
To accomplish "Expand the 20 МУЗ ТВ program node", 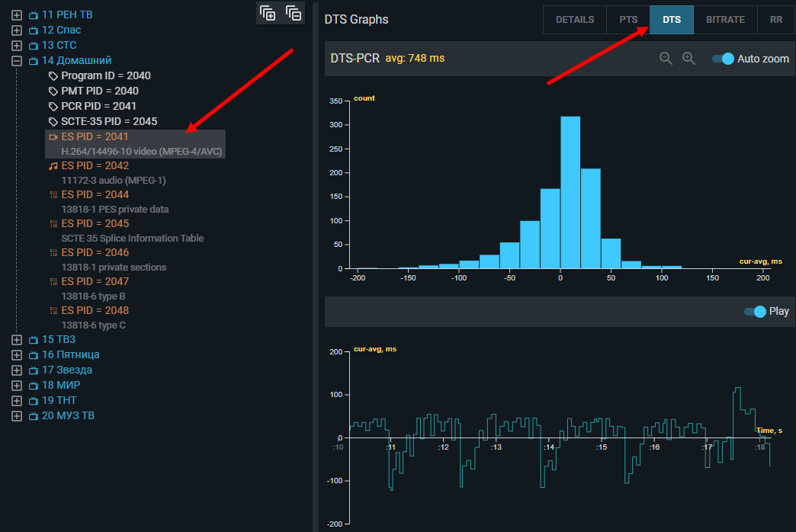I will [x=17, y=415].
